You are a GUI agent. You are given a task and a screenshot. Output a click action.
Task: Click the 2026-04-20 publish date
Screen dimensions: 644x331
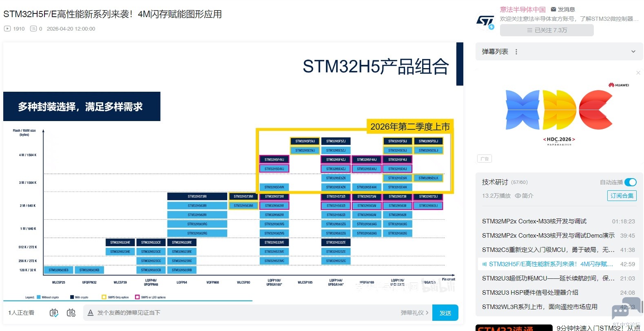click(x=71, y=29)
